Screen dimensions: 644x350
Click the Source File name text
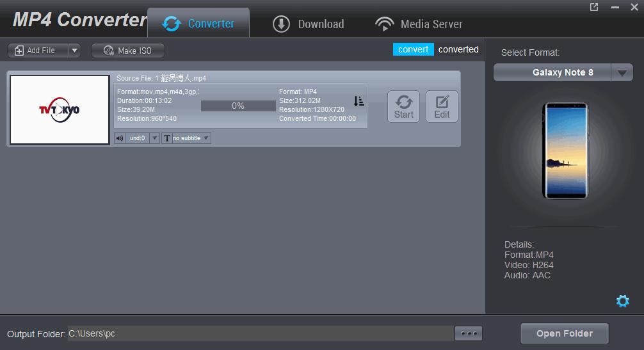point(161,78)
